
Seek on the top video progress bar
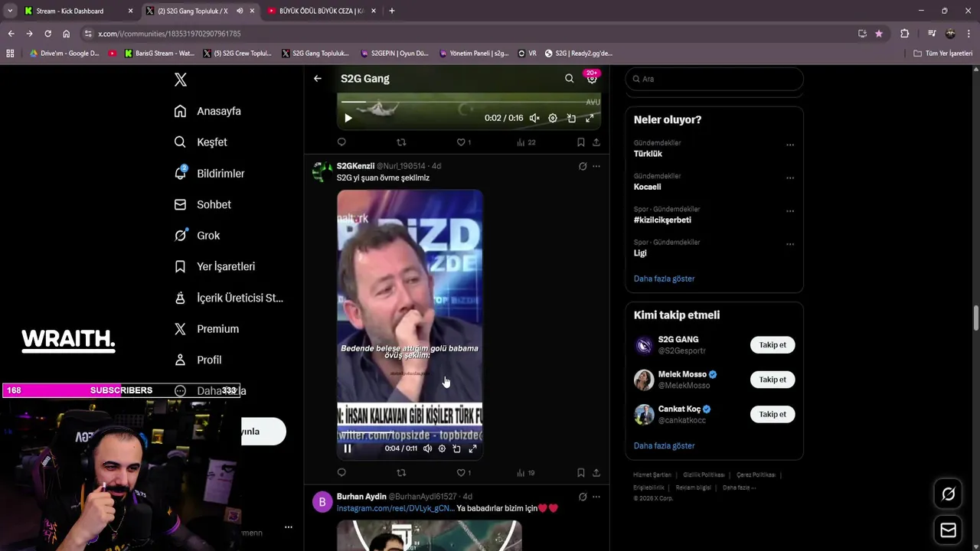pos(469,102)
